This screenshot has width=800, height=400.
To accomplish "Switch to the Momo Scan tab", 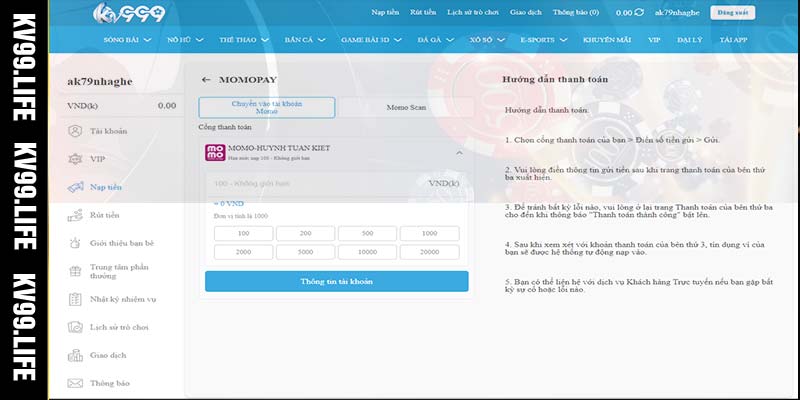I will pyautogui.click(x=404, y=107).
